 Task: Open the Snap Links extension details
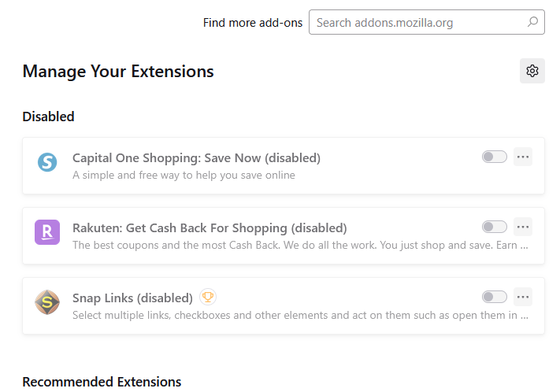coord(132,298)
